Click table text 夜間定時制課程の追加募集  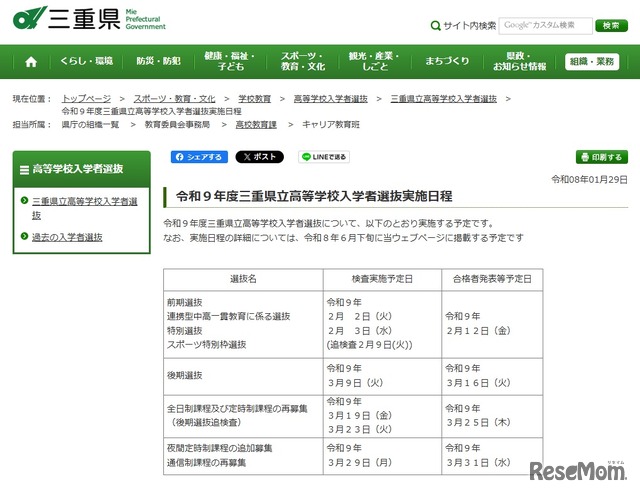pos(220,448)
